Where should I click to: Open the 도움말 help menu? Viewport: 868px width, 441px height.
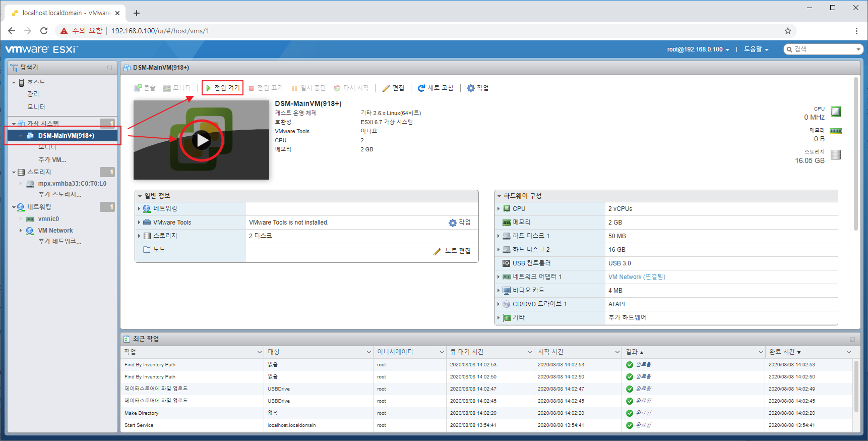coord(756,49)
